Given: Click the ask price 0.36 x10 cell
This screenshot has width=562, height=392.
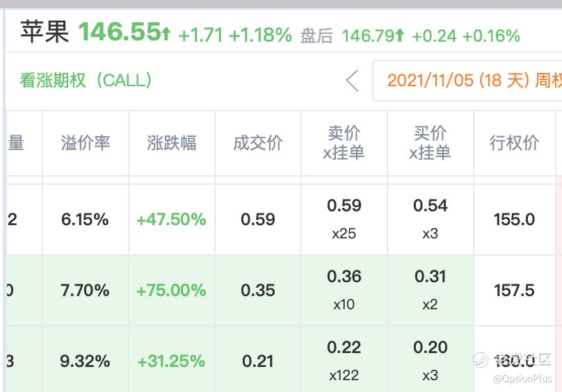Looking at the screenshot, I should [344, 291].
